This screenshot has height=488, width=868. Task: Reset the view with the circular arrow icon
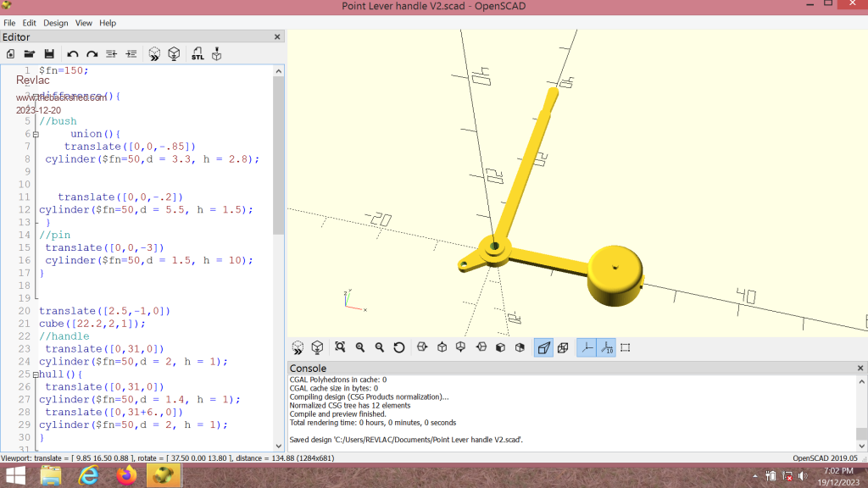pos(398,347)
